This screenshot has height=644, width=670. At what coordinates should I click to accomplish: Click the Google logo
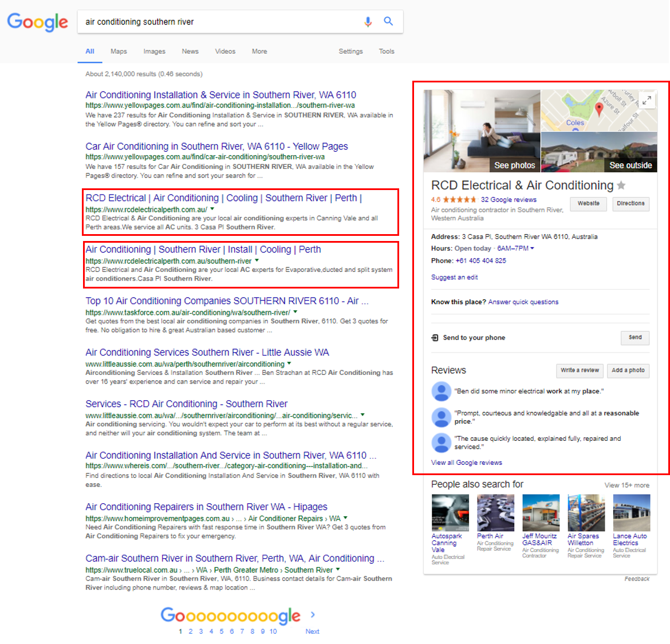[38, 22]
